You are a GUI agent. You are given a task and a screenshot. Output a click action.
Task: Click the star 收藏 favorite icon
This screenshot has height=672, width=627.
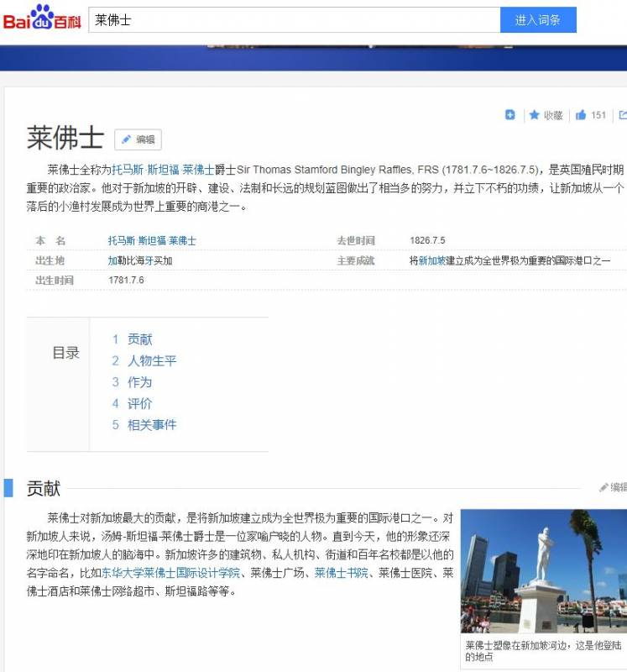(535, 115)
